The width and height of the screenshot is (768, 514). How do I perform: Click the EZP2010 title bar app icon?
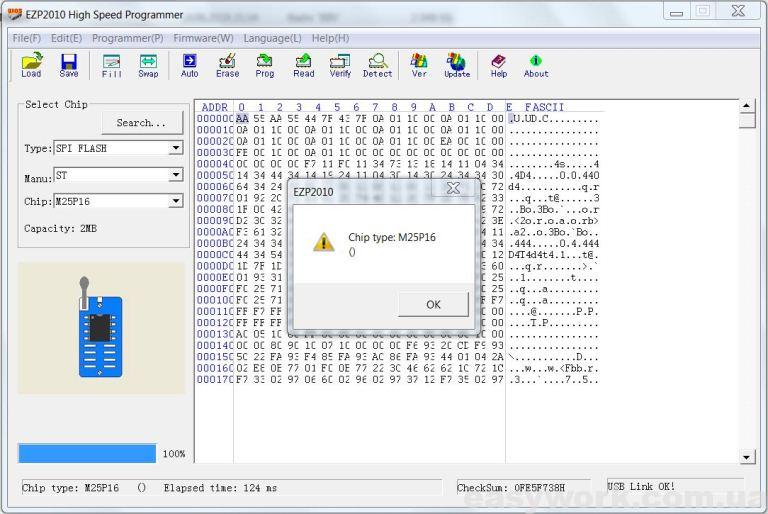14,14
